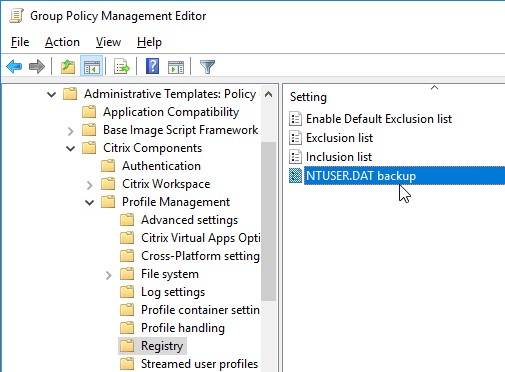This screenshot has width=505, height=372.
Task: Select the Log settings tree item
Action: [x=173, y=292]
